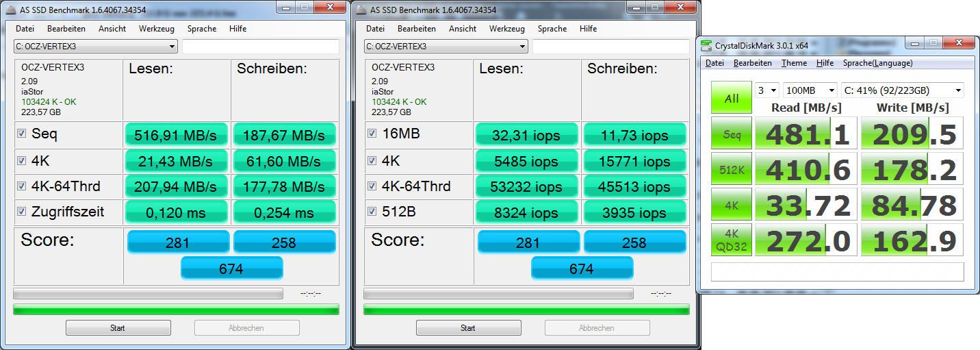Open the Werkzeug menu in middle AS SSD window
Screen dimensions: 980x350
[507, 29]
